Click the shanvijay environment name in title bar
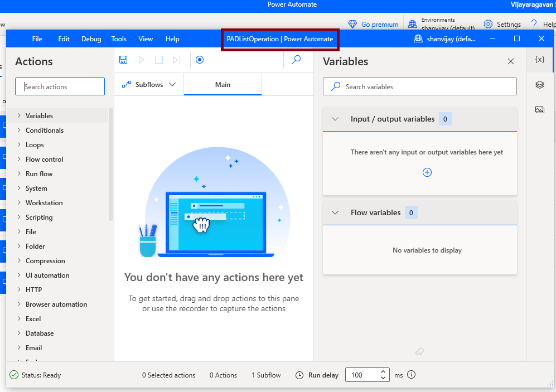This screenshot has height=392, width=556. (x=451, y=39)
